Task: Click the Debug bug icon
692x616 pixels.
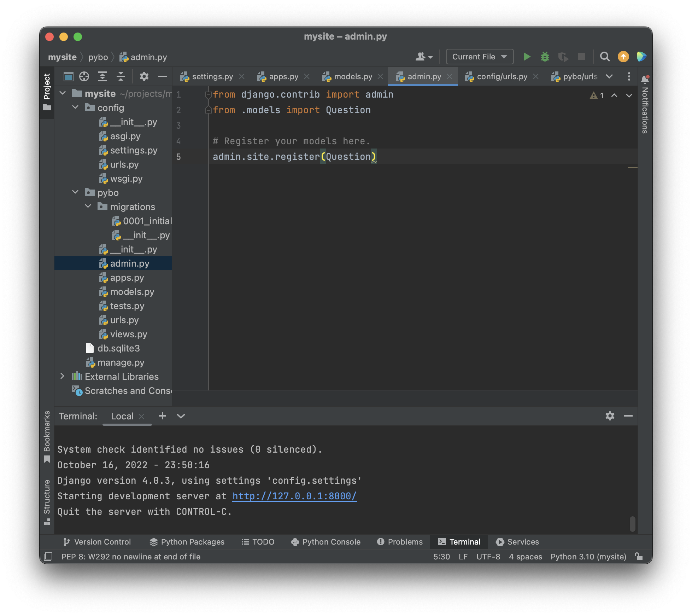Action: 545,57
